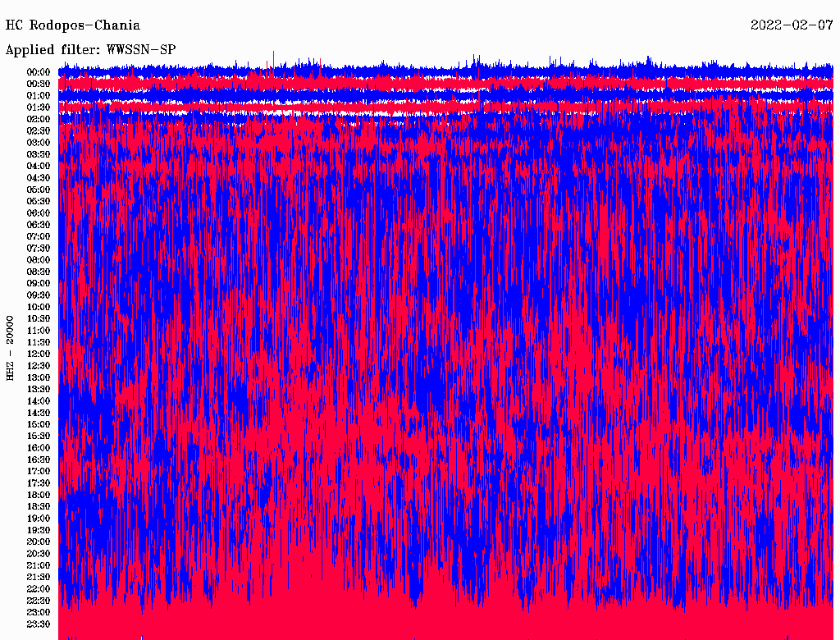Click the 02:30 time label
This screenshot has width=840, height=640.
[x=39, y=130]
